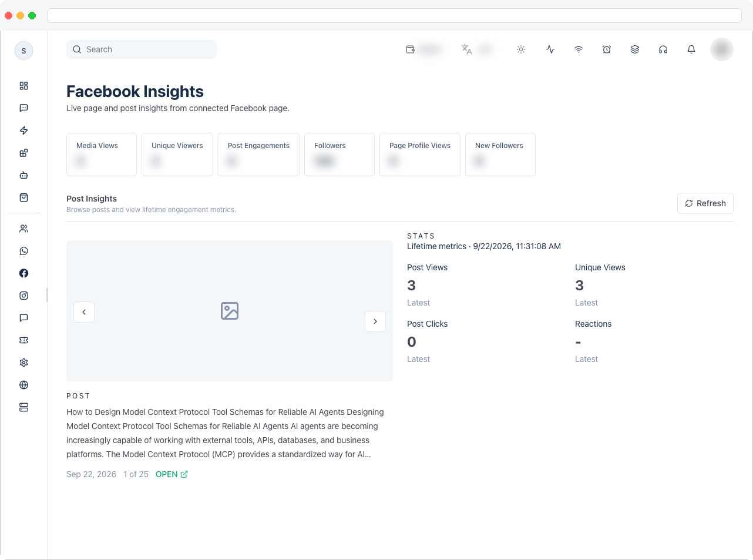
Task: Open the shopping bag icon in sidebar
Action: click(23, 197)
